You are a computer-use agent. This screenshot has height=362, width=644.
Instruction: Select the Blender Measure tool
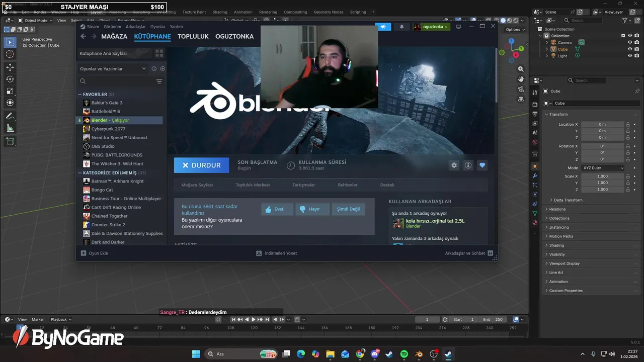(10, 128)
